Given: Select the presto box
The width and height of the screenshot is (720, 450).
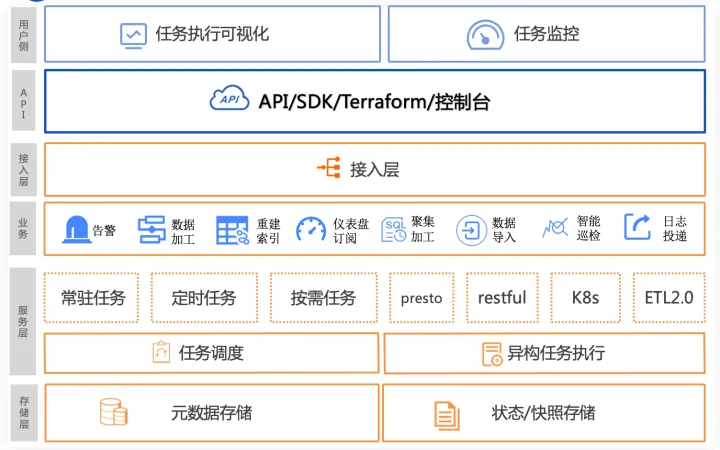Looking at the screenshot, I should tap(422, 298).
